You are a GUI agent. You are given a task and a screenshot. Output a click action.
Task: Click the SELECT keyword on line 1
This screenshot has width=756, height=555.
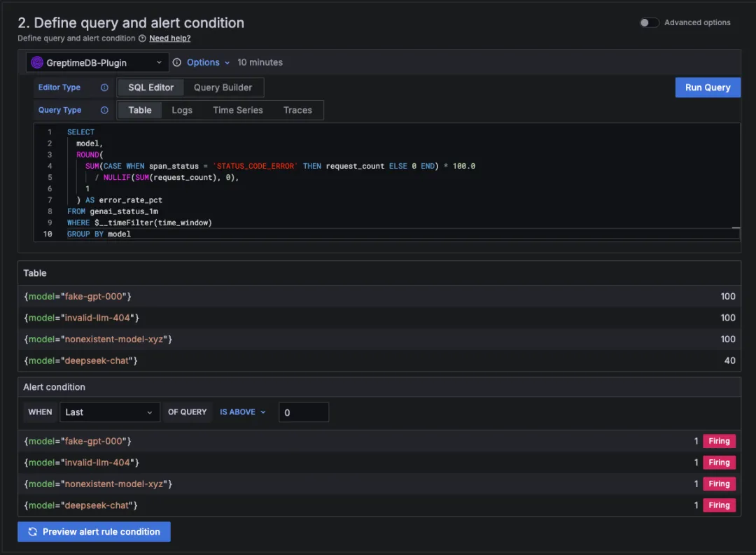[80, 132]
